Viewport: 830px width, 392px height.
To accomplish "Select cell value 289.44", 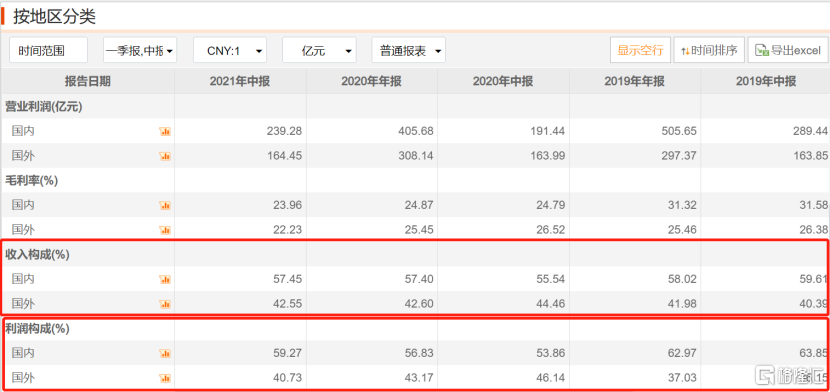I will click(811, 131).
